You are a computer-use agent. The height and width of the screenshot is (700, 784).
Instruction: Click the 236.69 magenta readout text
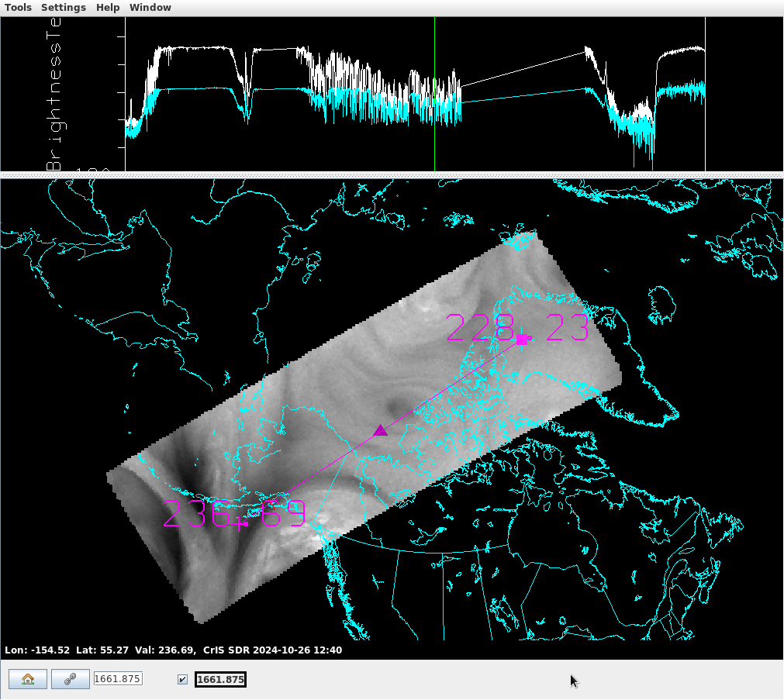pyautogui.click(x=198, y=514)
